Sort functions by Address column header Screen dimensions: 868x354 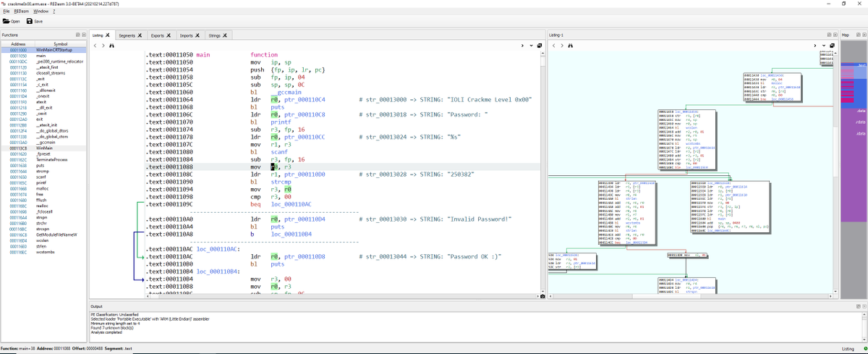[18, 43]
